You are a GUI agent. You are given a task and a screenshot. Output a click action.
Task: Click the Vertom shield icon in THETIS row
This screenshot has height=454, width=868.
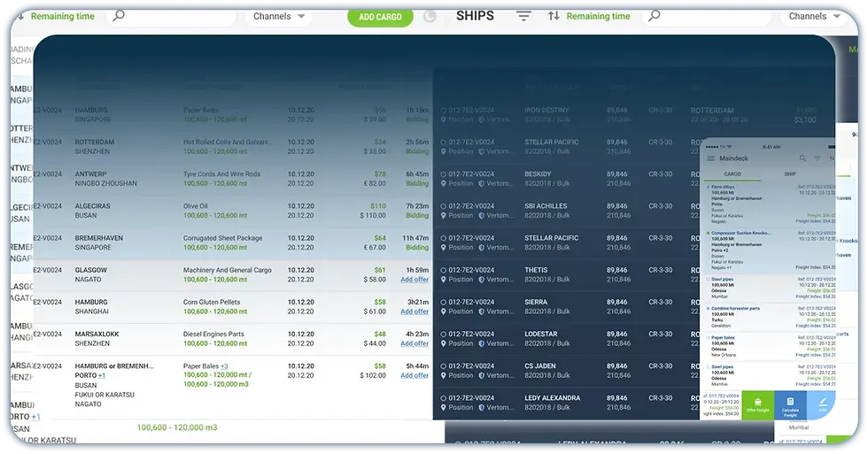(x=482, y=280)
